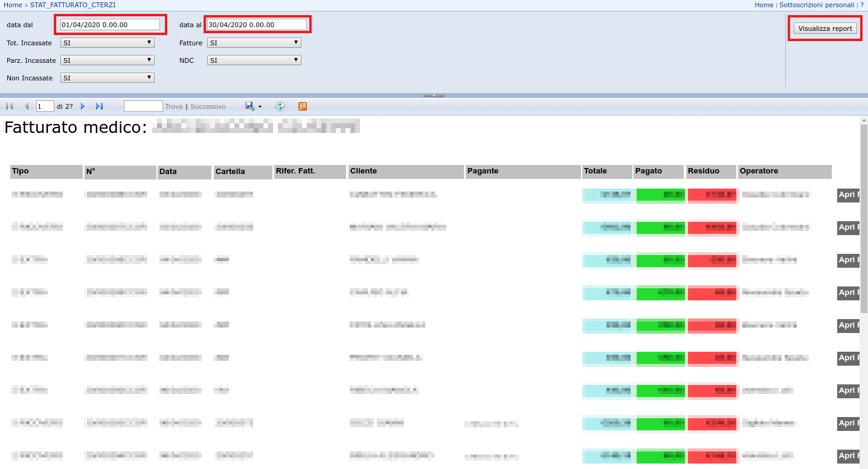The width and height of the screenshot is (868, 469).
Task: Click the search text box beside Trova
Action: (143, 106)
